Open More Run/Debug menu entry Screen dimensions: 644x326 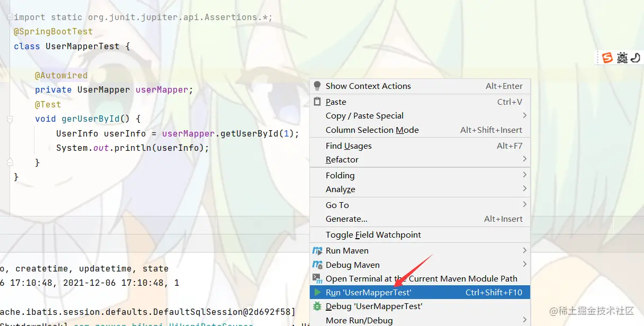(x=420, y=320)
